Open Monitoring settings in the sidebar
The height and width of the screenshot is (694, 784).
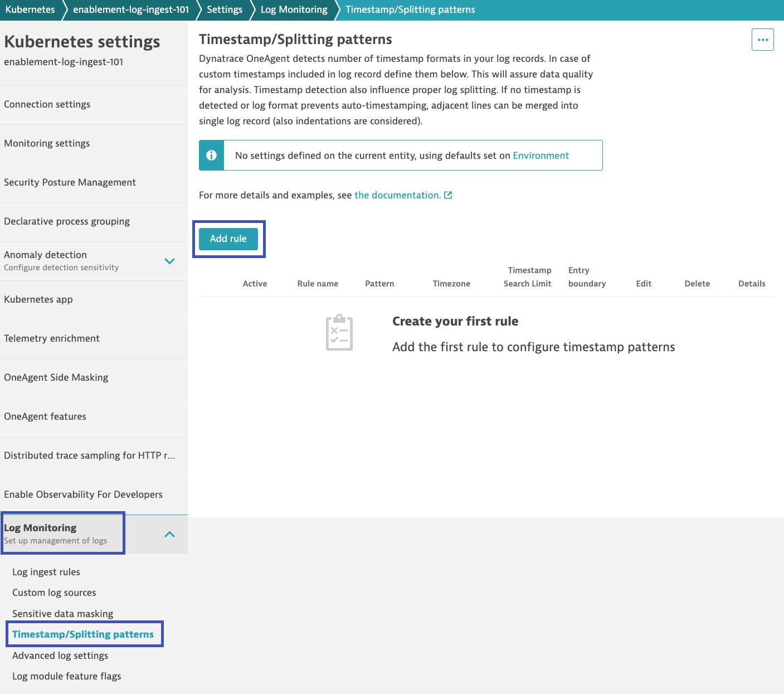click(x=94, y=144)
